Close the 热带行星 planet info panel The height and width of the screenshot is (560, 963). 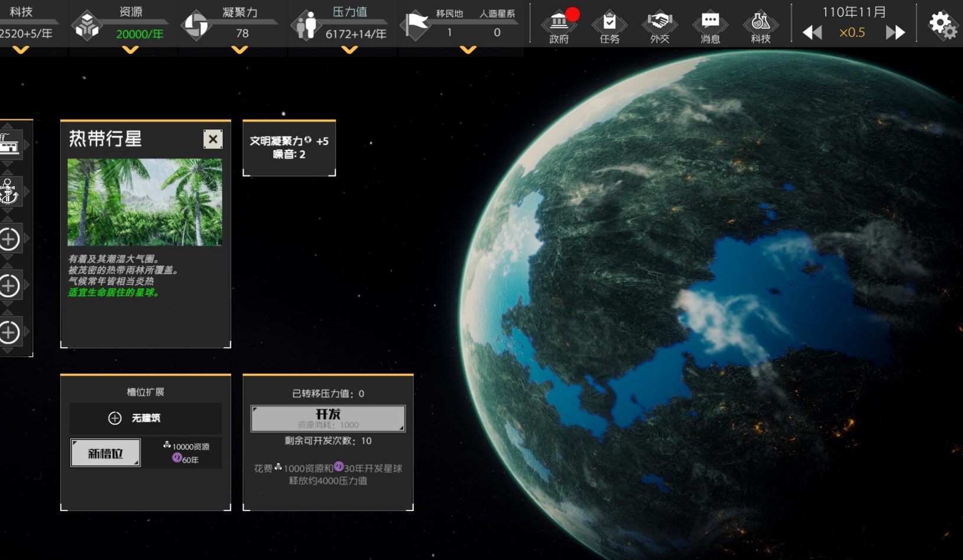(213, 139)
